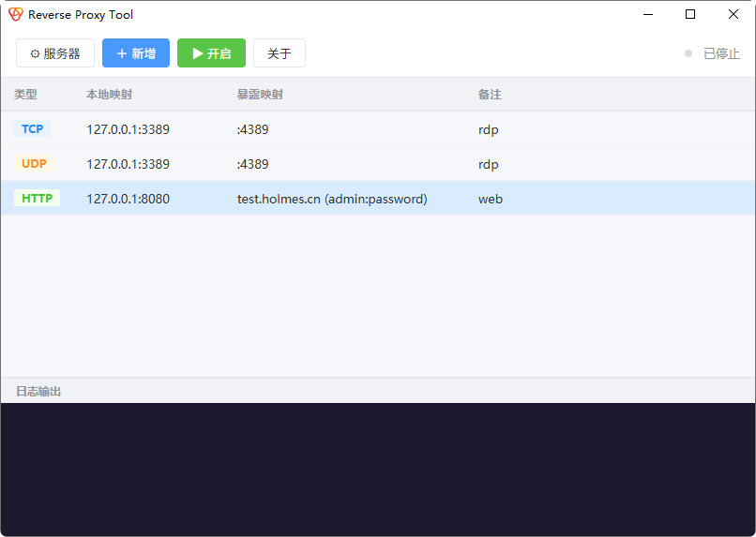
Task: Open the 服务器 server settings button
Action: coord(55,53)
